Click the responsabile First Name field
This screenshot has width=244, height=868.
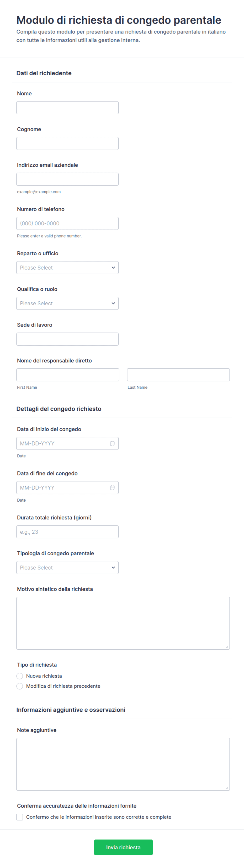[x=68, y=375]
